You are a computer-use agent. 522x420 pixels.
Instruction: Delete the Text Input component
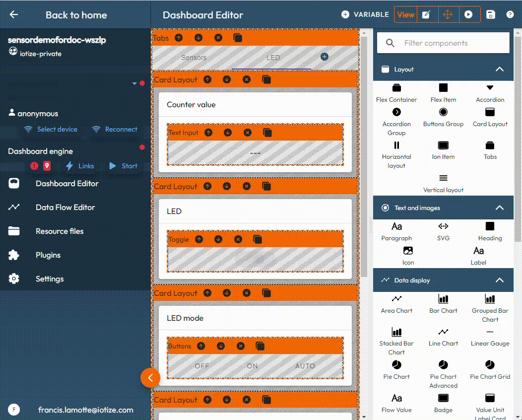[x=248, y=133]
